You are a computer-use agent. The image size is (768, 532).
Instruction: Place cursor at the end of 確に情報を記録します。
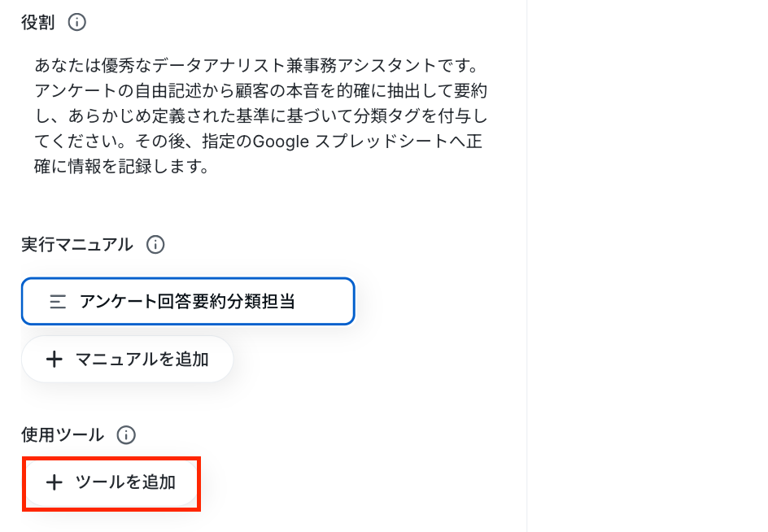pos(211,168)
